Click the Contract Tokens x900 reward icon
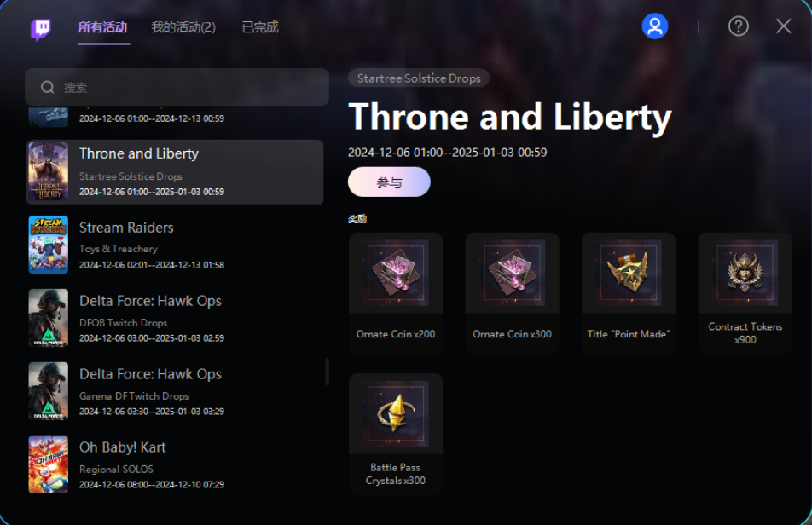The image size is (812, 525). (x=745, y=273)
